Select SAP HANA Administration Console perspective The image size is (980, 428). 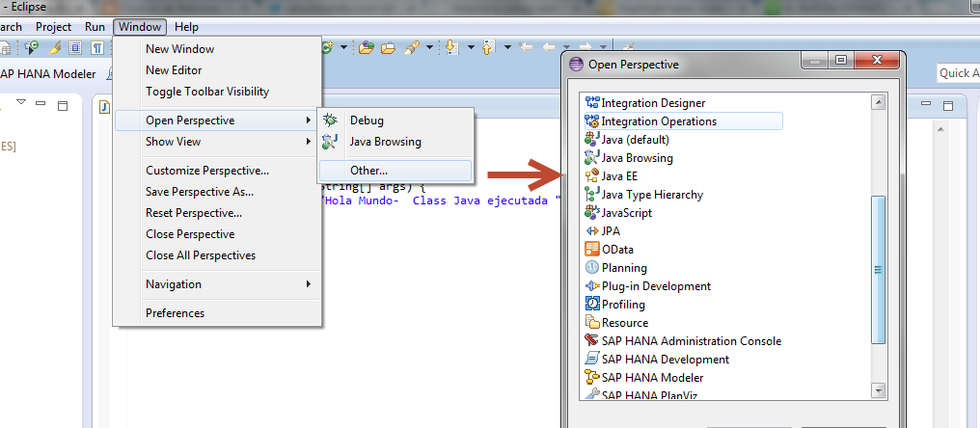(x=683, y=340)
